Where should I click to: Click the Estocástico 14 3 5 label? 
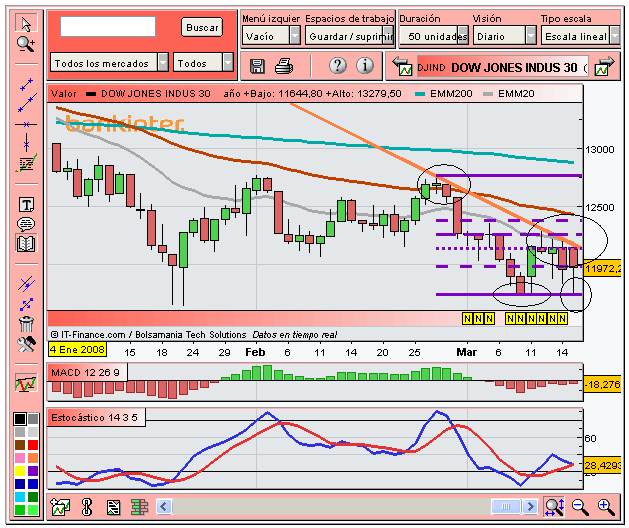[x=94, y=418]
